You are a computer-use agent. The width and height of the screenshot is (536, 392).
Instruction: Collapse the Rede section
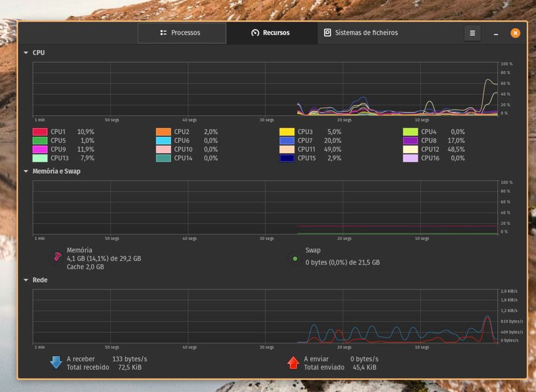pos(26,280)
